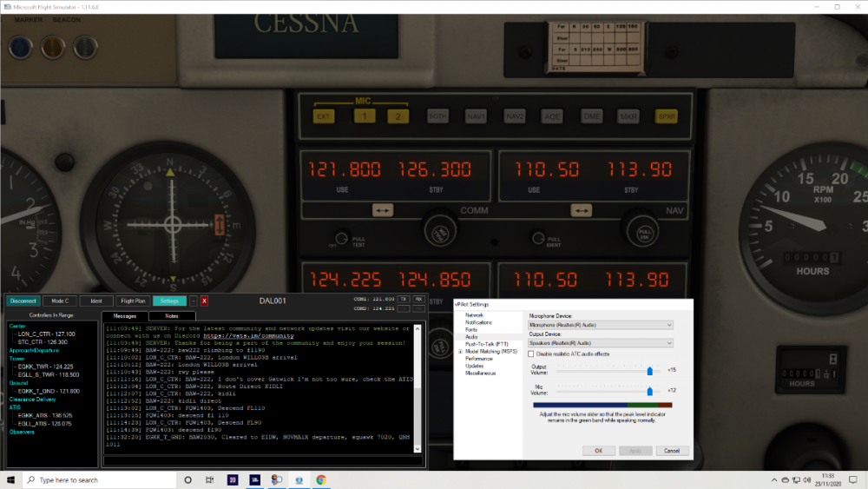Viewport: 868px width, 489px height.
Task: Click the Windows taskbar search box
Action: click(x=100, y=479)
